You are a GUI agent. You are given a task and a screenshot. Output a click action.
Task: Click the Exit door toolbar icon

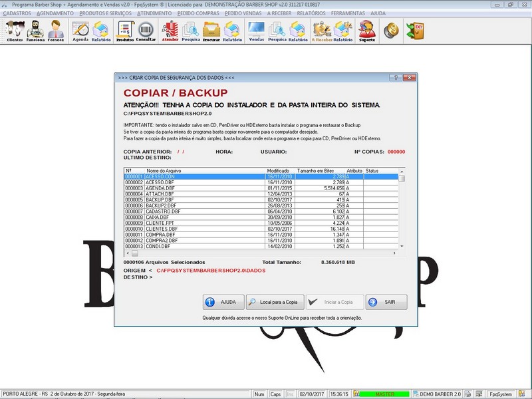pos(418,31)
